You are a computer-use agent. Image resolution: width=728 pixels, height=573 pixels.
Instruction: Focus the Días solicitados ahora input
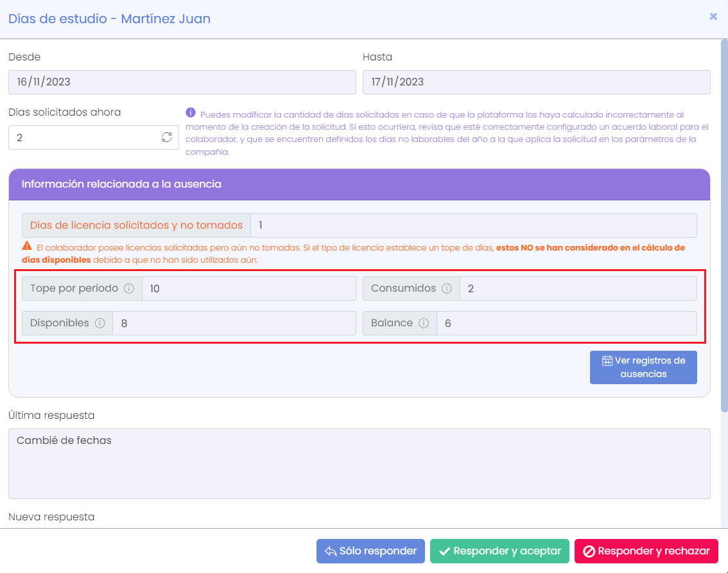[x=83, y=137]
